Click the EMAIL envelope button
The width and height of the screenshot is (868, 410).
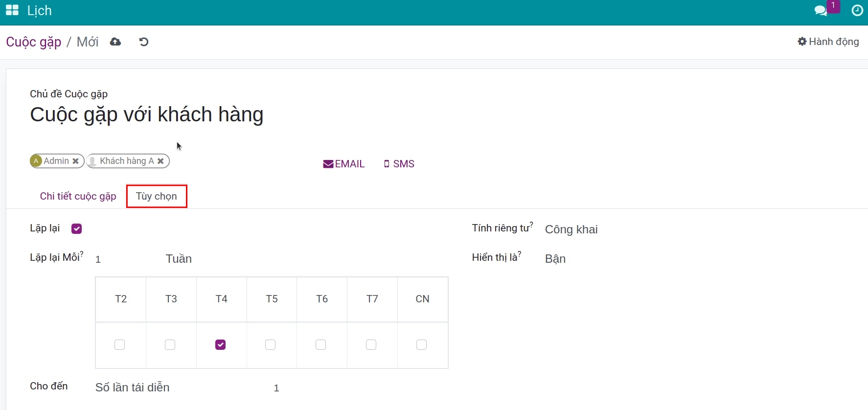click(344, 164)
